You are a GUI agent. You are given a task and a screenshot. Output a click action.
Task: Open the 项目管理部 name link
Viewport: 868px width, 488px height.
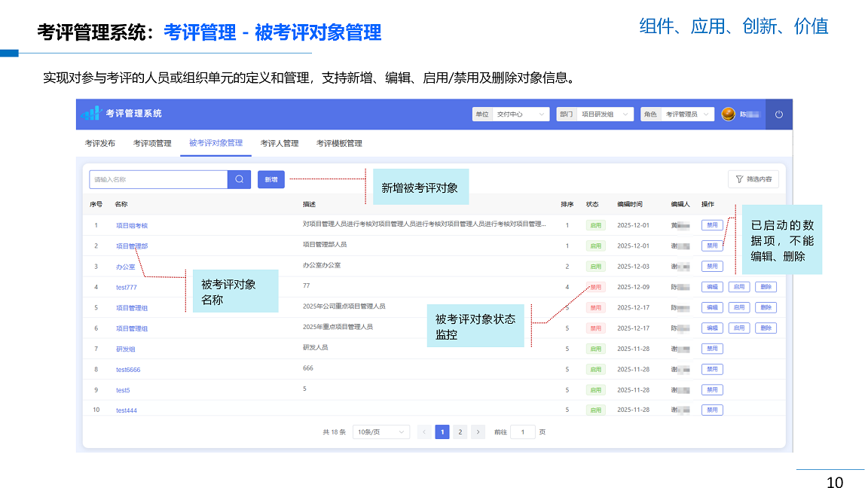point(132,246)
